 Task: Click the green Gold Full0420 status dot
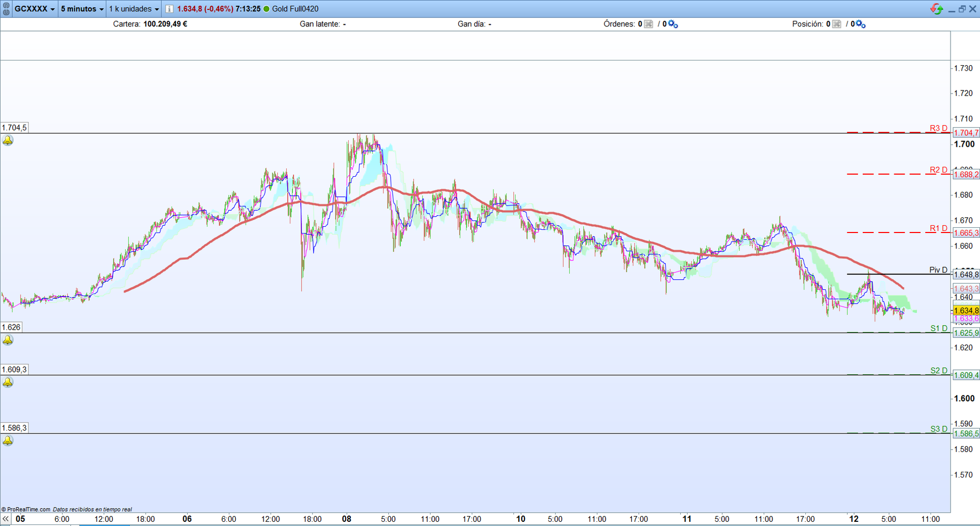click(266, 9)
